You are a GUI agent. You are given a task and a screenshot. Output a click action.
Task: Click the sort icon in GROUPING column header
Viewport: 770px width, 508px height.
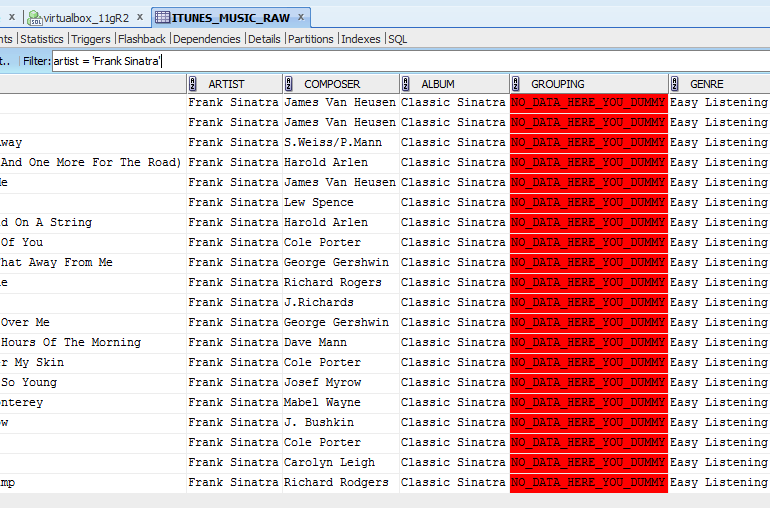[516, 84]
